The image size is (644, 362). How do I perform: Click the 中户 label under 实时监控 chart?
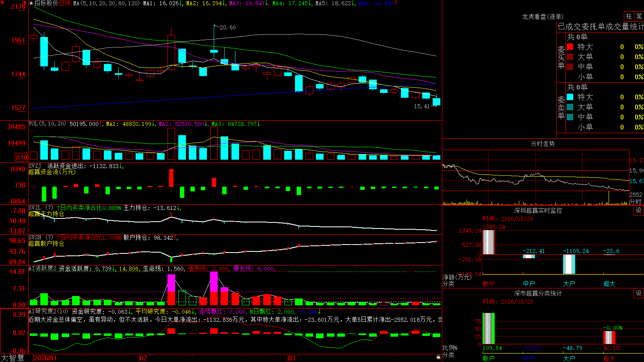click(529, 284)
